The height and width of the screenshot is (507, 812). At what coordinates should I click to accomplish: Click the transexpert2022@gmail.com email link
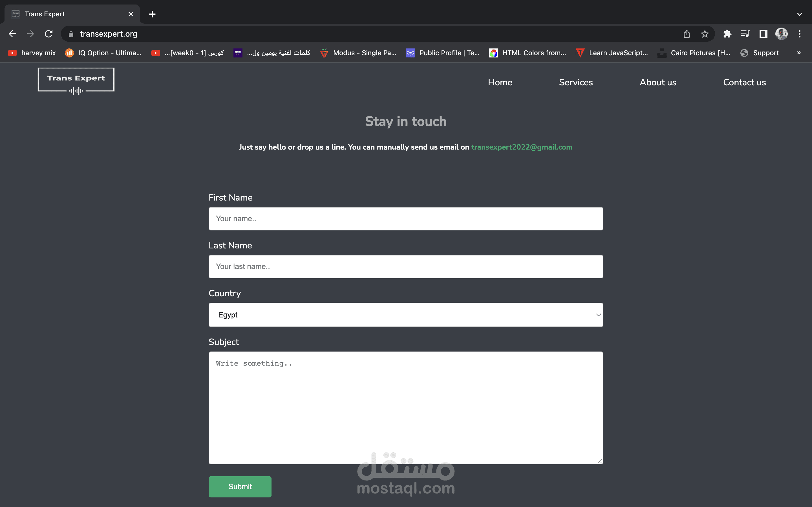pos(522,147)
